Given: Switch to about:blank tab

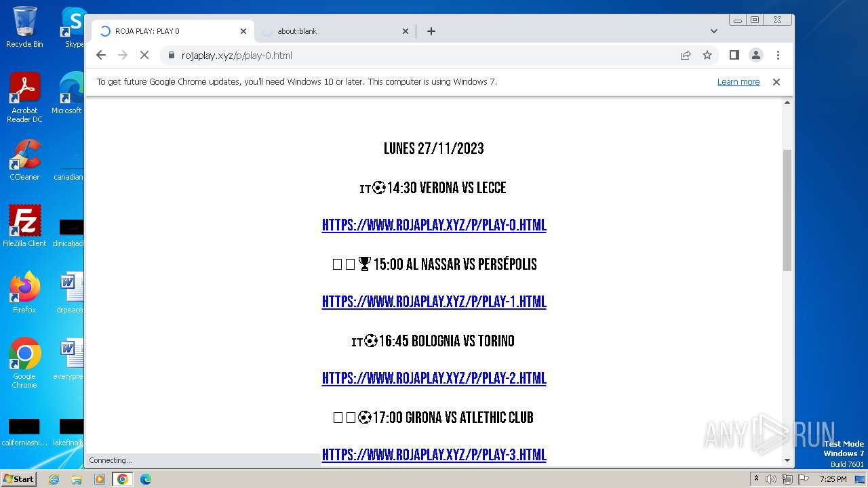Looking at the screenshot, I should point(335,31).
